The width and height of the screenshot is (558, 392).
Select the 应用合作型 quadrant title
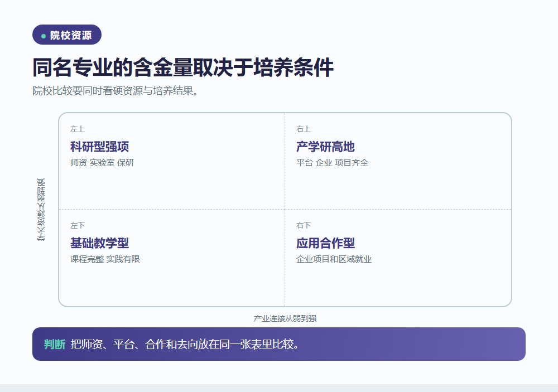326,243
